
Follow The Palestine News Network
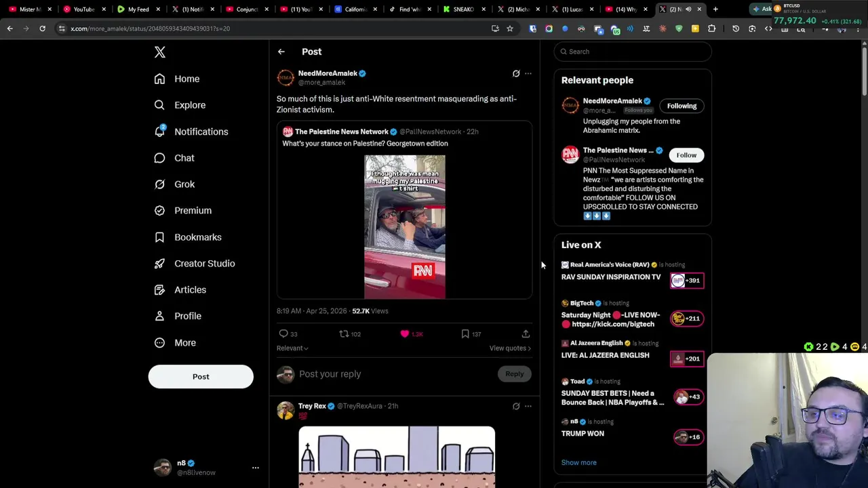tap(686, 155)
